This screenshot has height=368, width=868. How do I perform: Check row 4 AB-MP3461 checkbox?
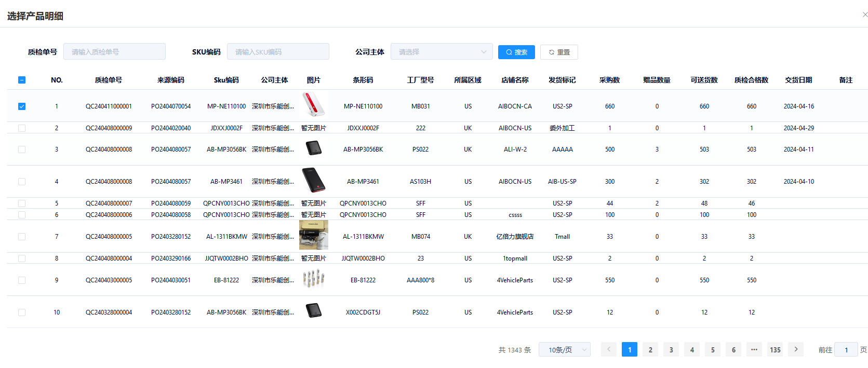(x=22, y=182)
